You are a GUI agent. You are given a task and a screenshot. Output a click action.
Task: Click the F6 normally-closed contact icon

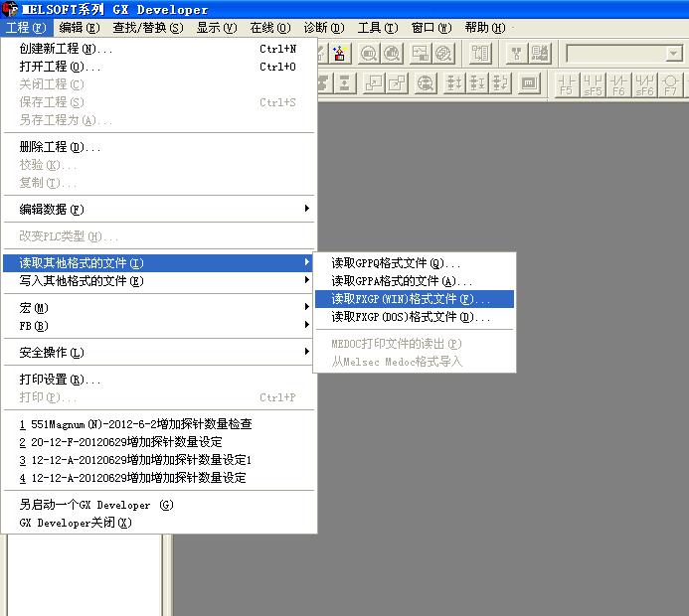click(x=618, y=83)
